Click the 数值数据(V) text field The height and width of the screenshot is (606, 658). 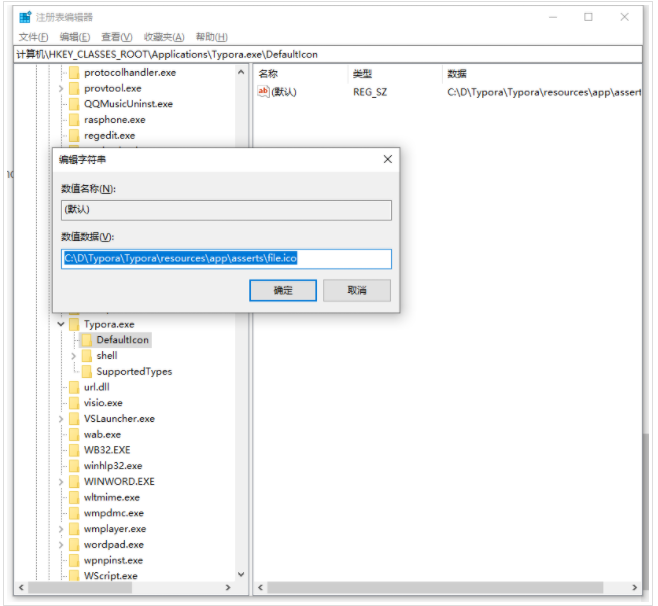(x=226, y=259)
